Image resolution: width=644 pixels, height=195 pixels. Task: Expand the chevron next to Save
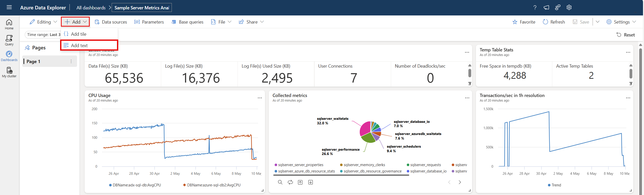point(598,22)
